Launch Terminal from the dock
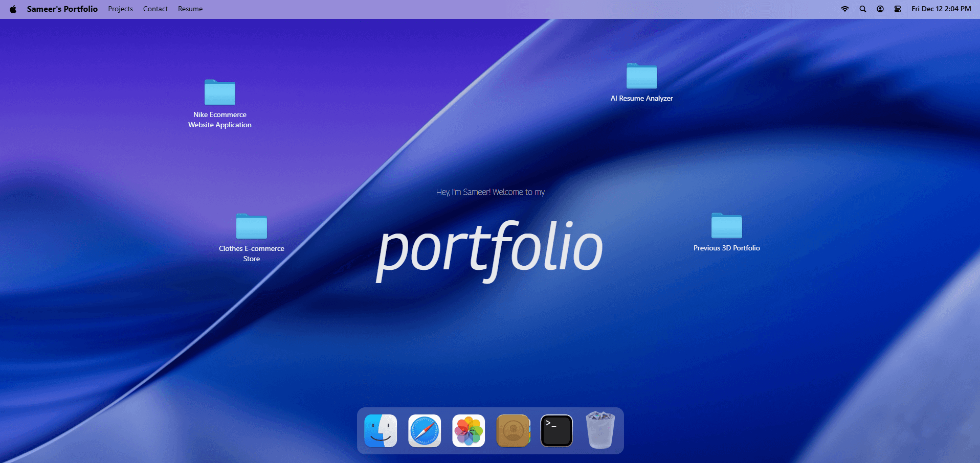 coord(556,431)
